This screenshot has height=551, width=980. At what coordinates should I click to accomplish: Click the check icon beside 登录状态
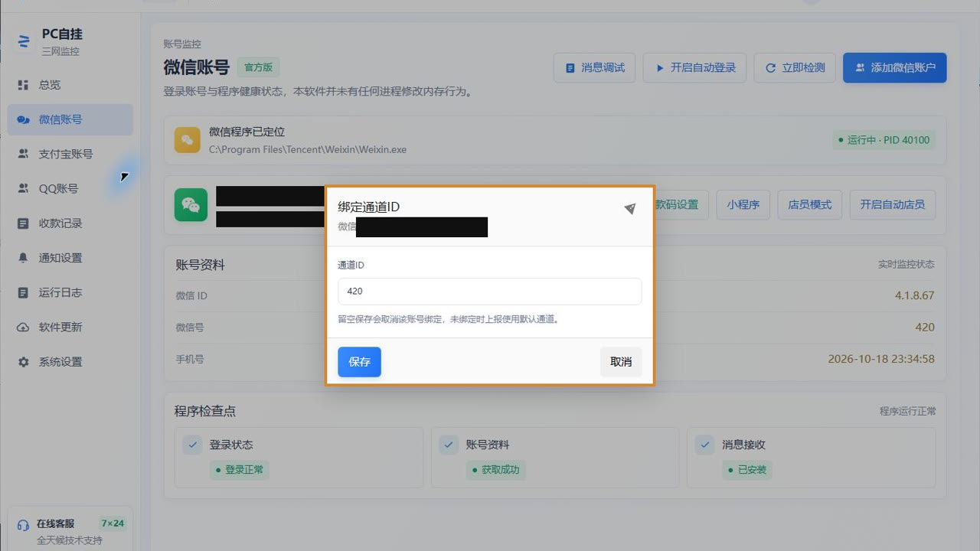click(x=192, y=445)
